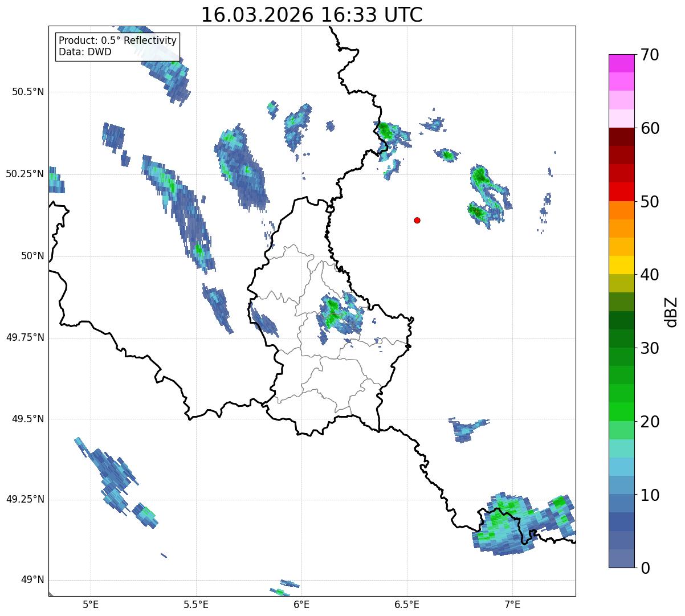Image resolution: width=685 pixels, height=616 pixels.
Task: Click the dark maroon 58-60 dBZ colorbar segment
Action: (x=621, y=137)
